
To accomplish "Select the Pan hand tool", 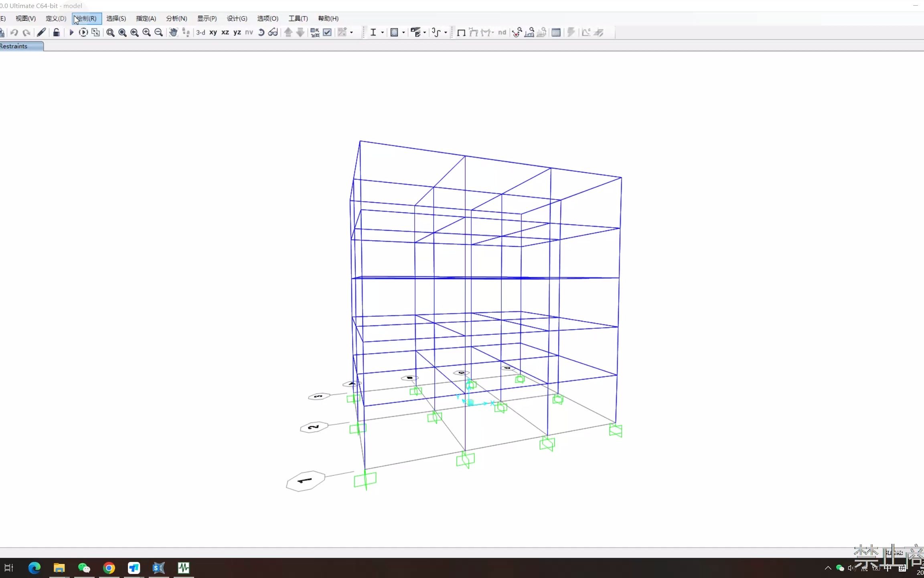I will [173, 33].
